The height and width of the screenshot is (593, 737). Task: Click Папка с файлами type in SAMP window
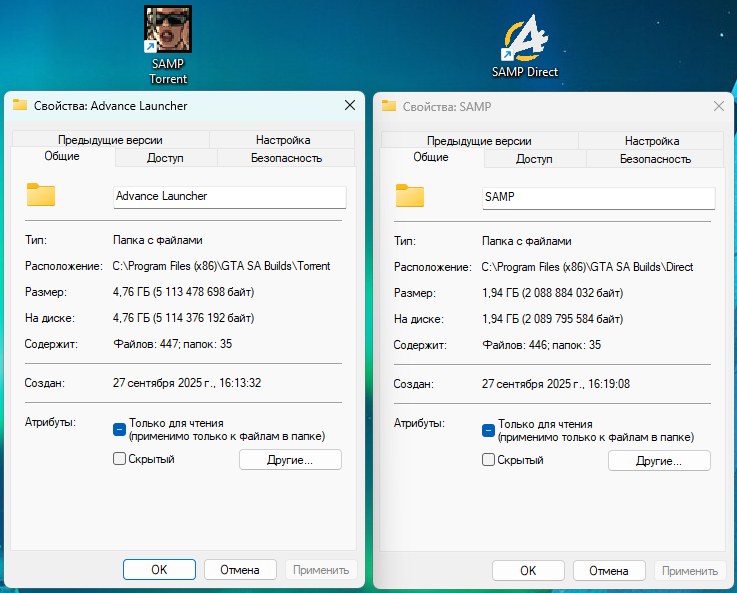pyautogui.click(x=526, y=241)
